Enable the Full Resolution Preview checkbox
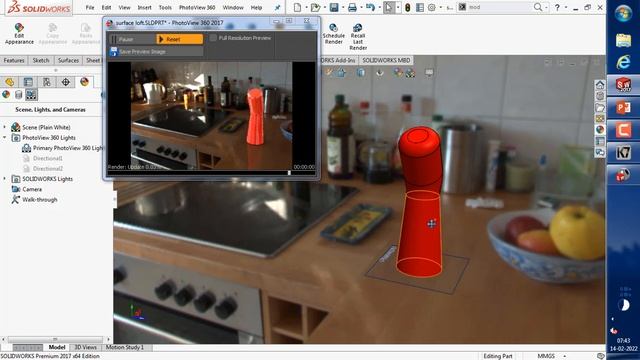640x360 pixels. [213, 38]
